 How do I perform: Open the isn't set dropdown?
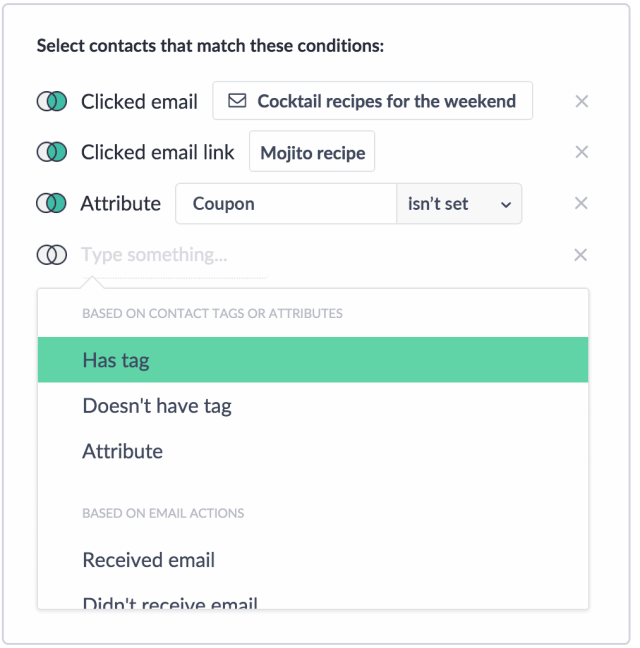[459, 204]
